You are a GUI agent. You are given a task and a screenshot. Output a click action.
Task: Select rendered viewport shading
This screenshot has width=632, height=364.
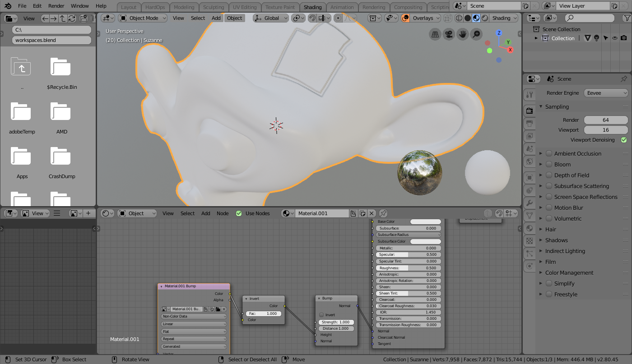(x=485, y=18)
